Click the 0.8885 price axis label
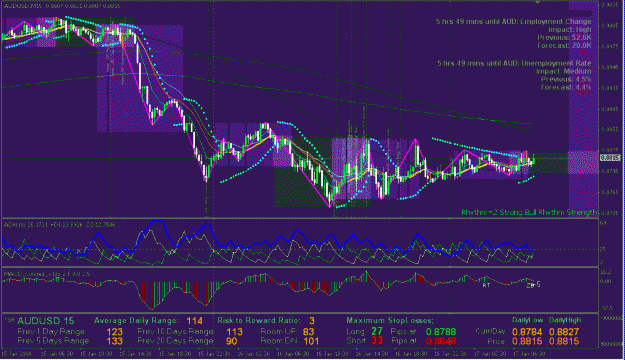This screenshot has width=625, height=360. tap(609, 108)
